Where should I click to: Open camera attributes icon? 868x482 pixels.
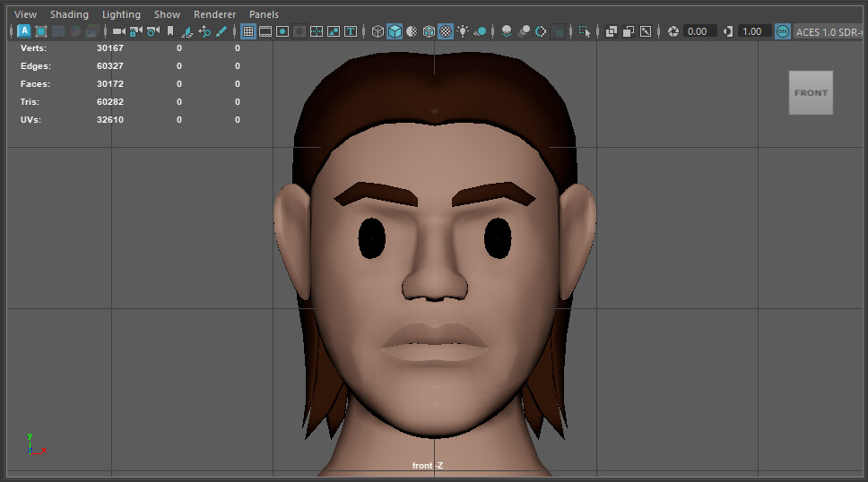tap(152, 31)
